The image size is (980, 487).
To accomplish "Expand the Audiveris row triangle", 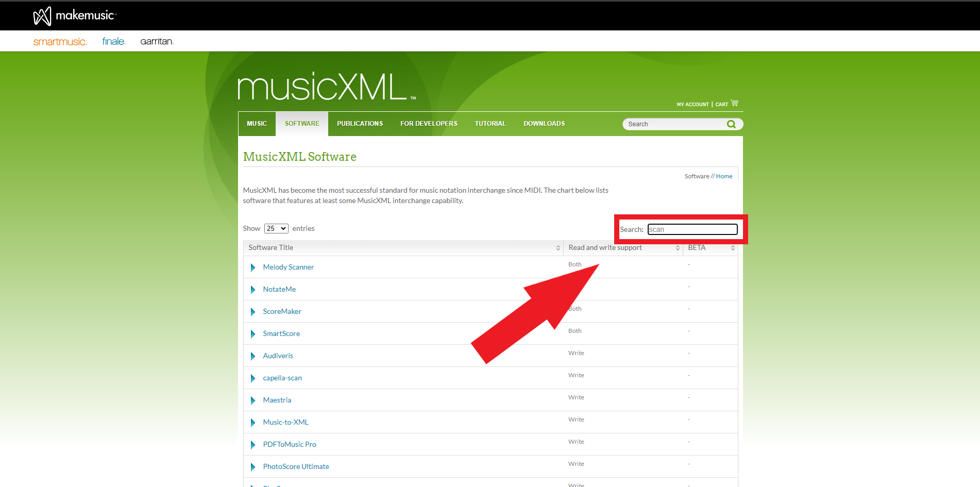I will point(253,356).
